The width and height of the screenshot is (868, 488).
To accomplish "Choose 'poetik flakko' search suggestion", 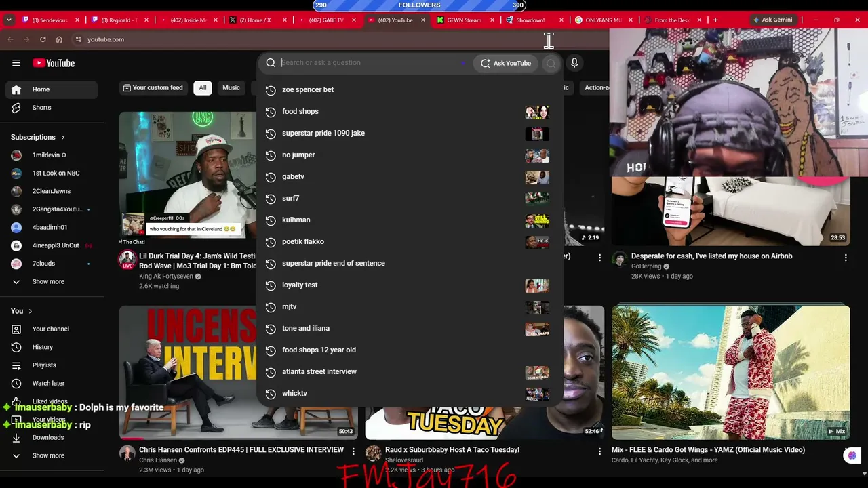I will coord(410,241).
